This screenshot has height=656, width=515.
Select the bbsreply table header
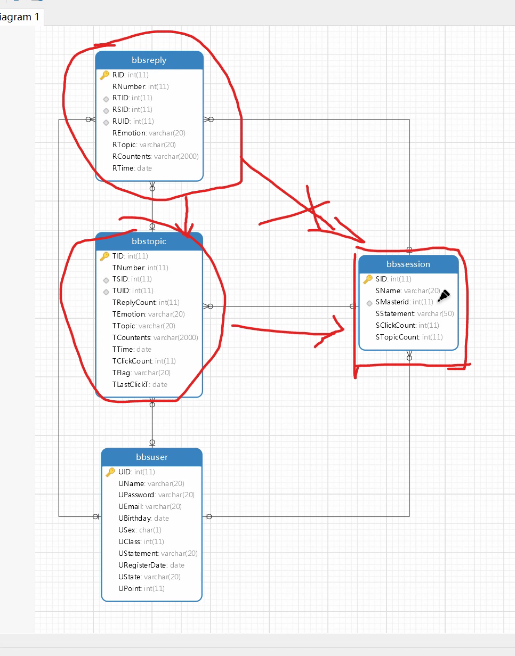pyautogui.click(x=149, y=60)
